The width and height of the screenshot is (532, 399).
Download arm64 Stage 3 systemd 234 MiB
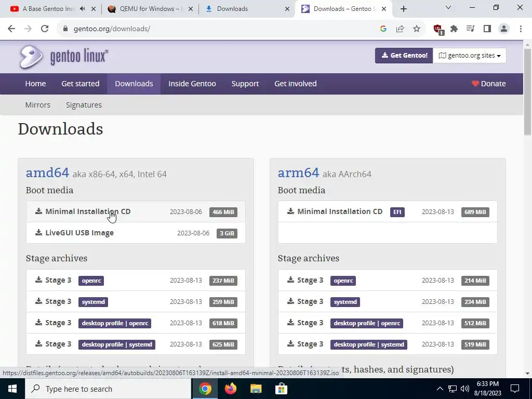(x=388, y=302)
